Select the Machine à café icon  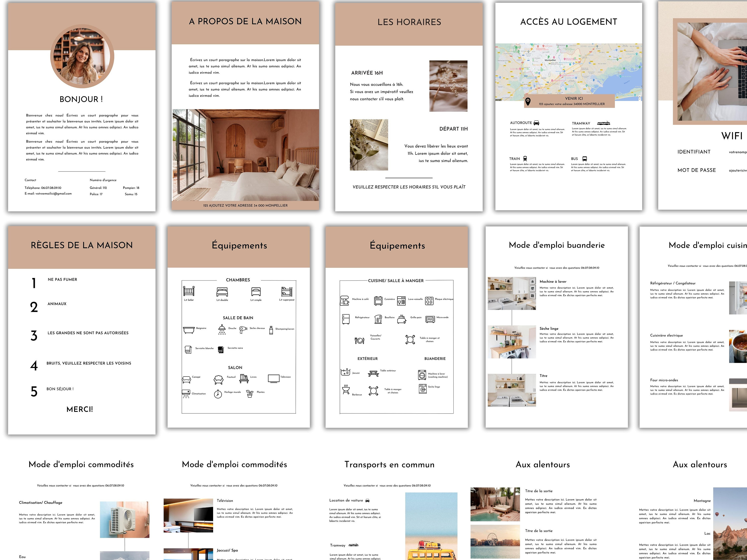[344, 300]
